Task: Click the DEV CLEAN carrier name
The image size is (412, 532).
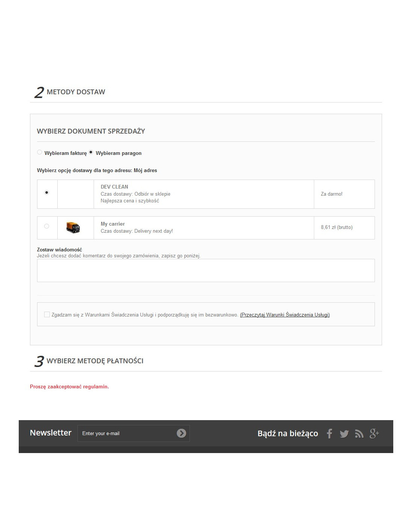Action: (x=114, y=187)
